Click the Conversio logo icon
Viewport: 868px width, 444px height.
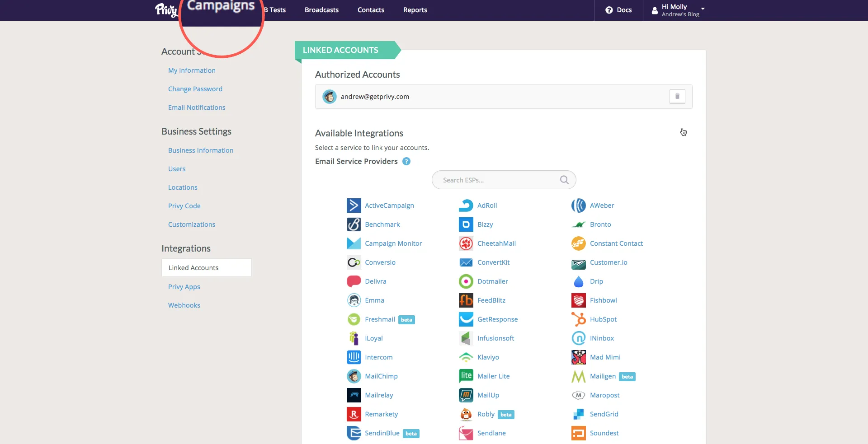[354, 262]
